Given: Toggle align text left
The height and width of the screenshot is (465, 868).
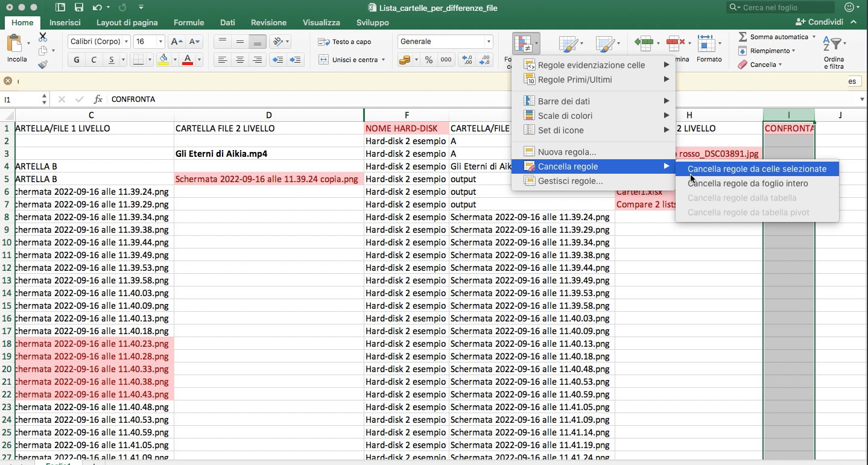Looking at the screenshot, I should (223, 60).
